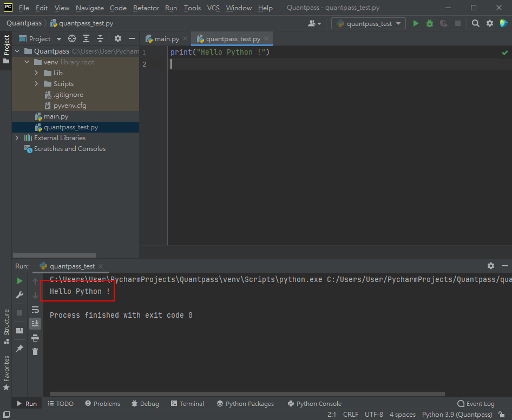Run with coverage using the toolbar shield icon

point(443,23)
